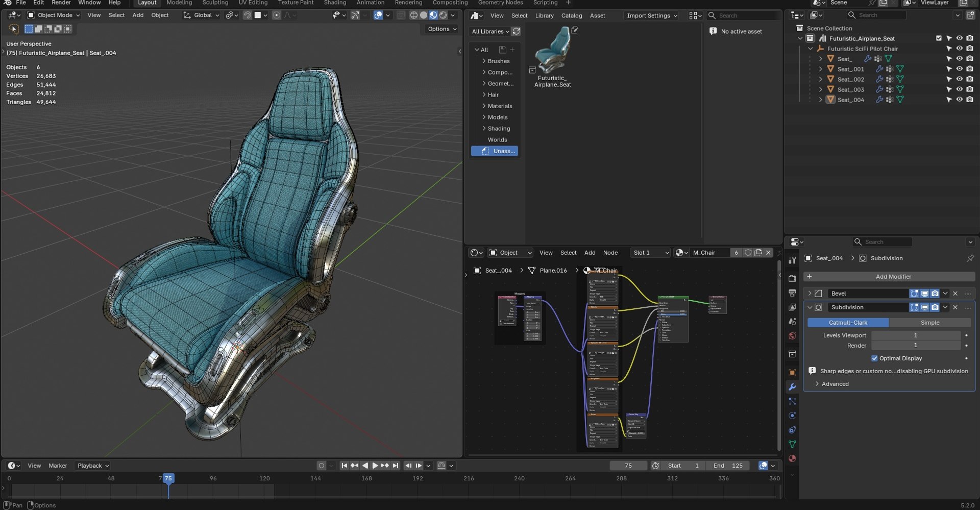Switch viewport to wireframe shading
This screenshot has width=980, height=510.
(x=413, y=15)
